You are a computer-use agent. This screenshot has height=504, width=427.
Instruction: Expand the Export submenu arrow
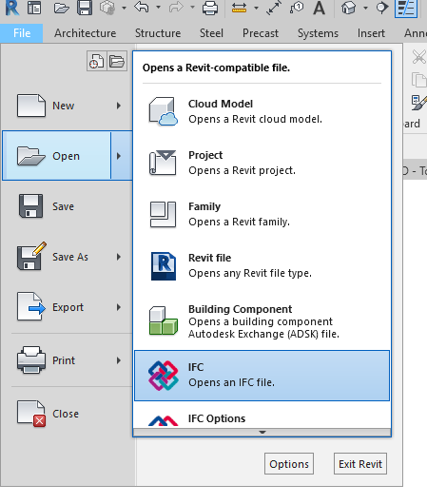(119, 307)
